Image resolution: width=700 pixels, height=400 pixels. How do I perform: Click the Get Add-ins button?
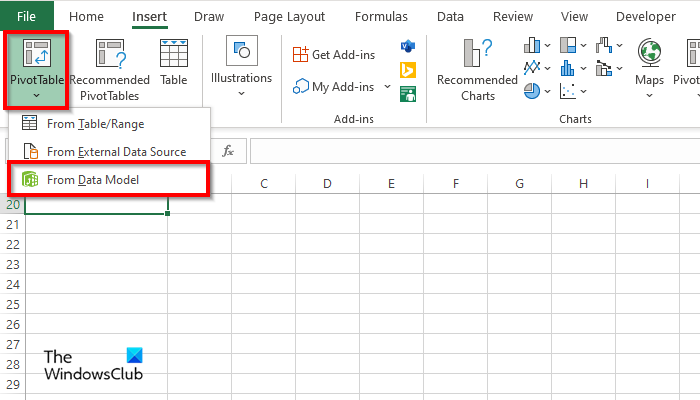point(334,55)
